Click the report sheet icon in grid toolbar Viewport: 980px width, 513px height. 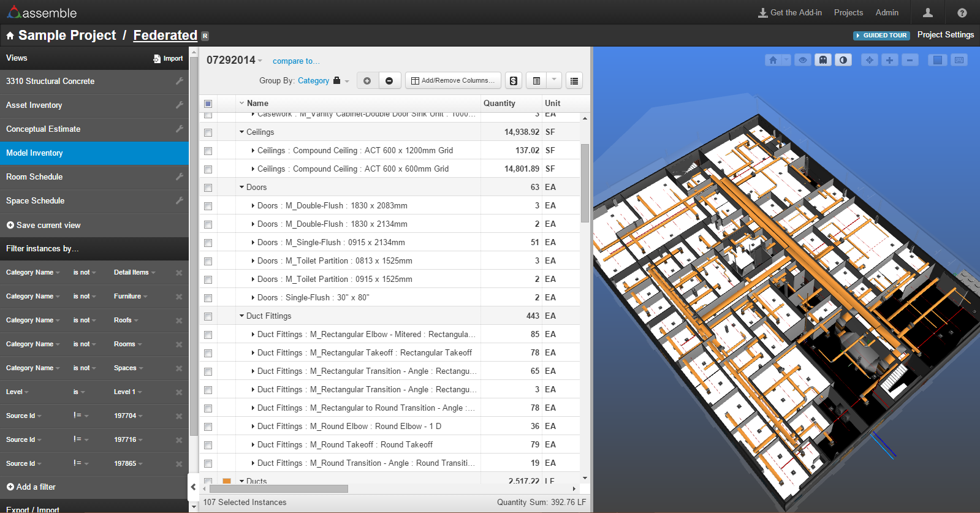pyautogui.click(x=536, y=80)
